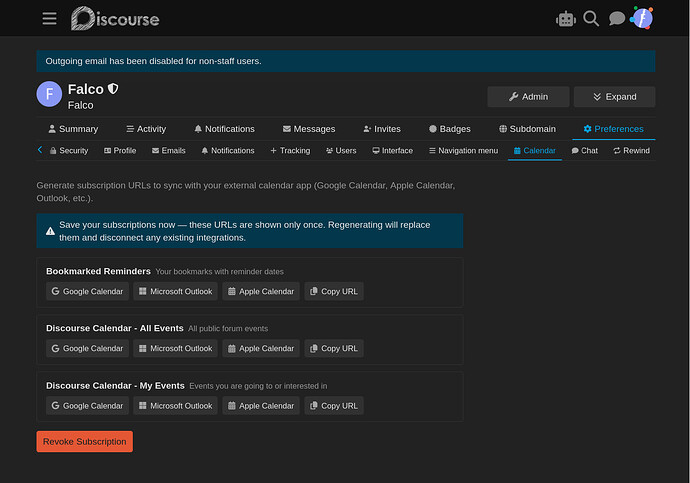Copy URL for All Events

click(334, 348)
